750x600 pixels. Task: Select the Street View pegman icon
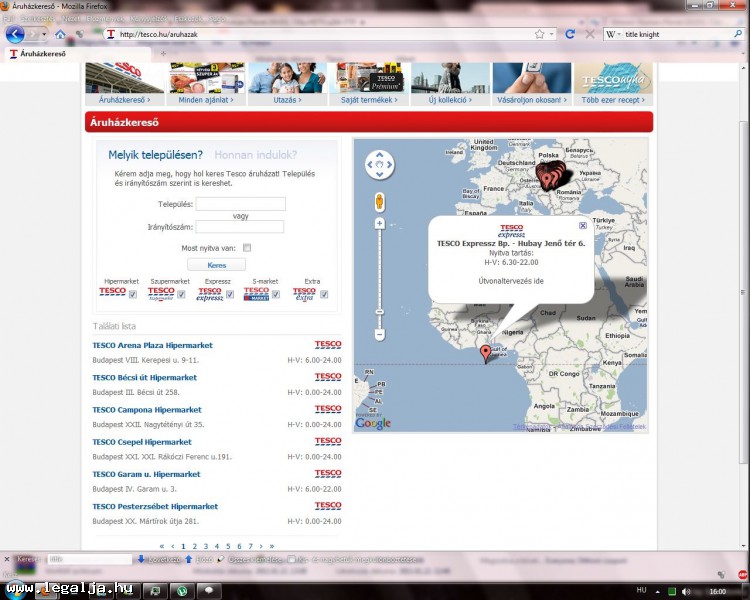click(380, 201)
